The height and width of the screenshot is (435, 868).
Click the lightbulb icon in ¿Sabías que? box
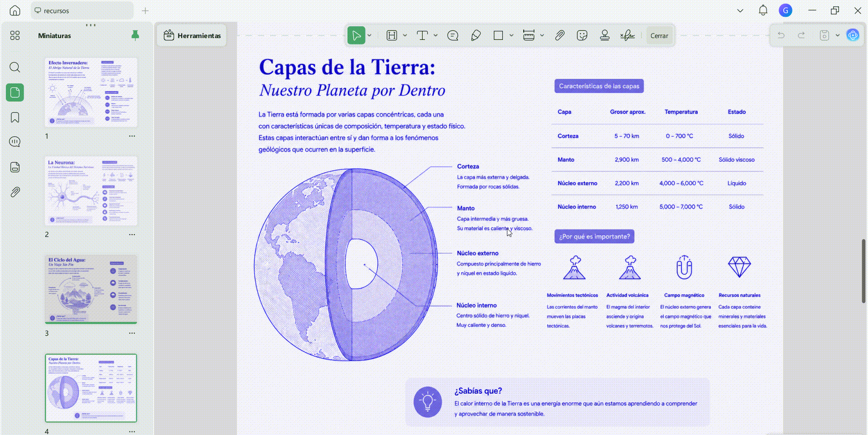[428, 402]
